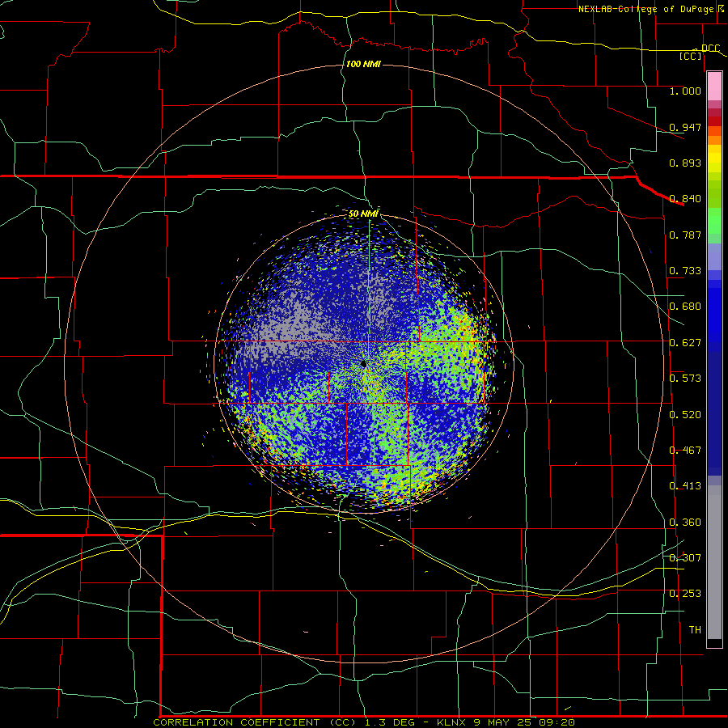Click the 0.520 color scale value
Viewport: 728px width, 728px height.
pos(685,414)
